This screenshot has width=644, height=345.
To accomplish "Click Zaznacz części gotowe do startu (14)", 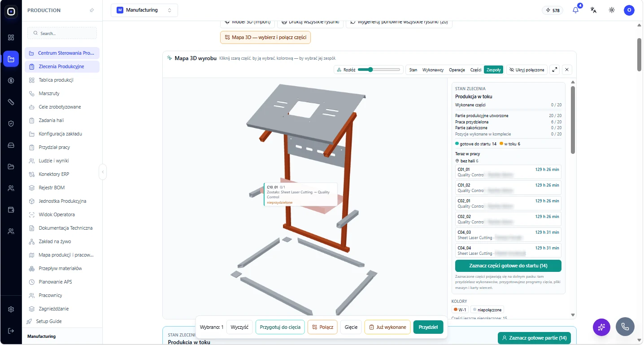I will (x=508, y=266).
